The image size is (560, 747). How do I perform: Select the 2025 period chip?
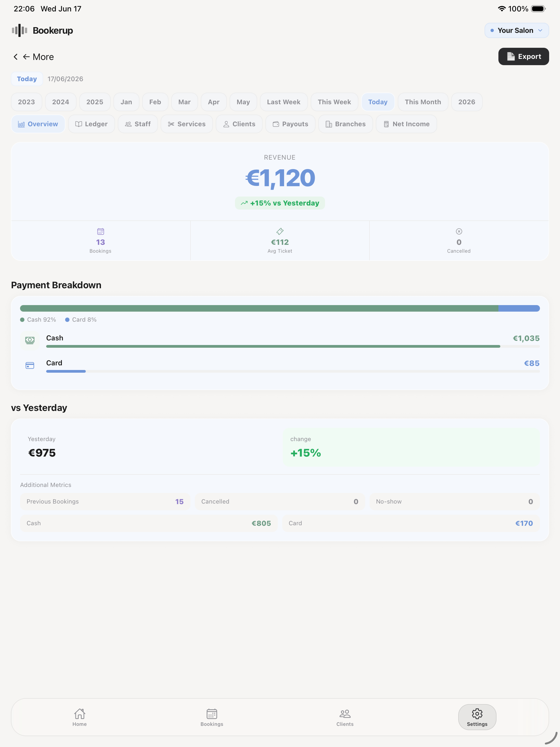95,102
